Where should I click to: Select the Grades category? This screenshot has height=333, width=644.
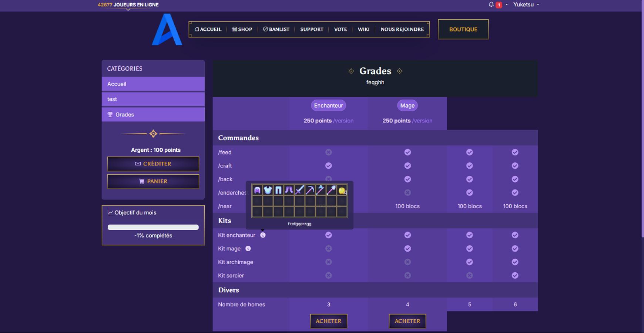[153, 115]
